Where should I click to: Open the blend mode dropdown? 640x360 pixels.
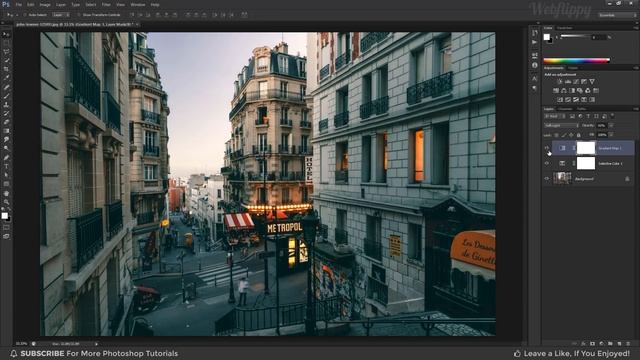(561, 125)
